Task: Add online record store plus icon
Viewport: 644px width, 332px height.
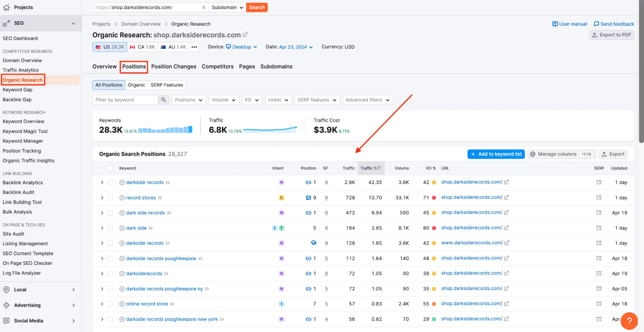Action: tap(122, 304)
